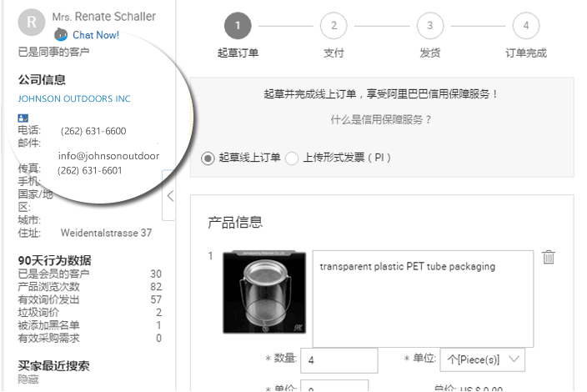Click the trash icon to delete product
This screenshot has height=392, width=587.
pyautogui.click(x=549, y=257)
